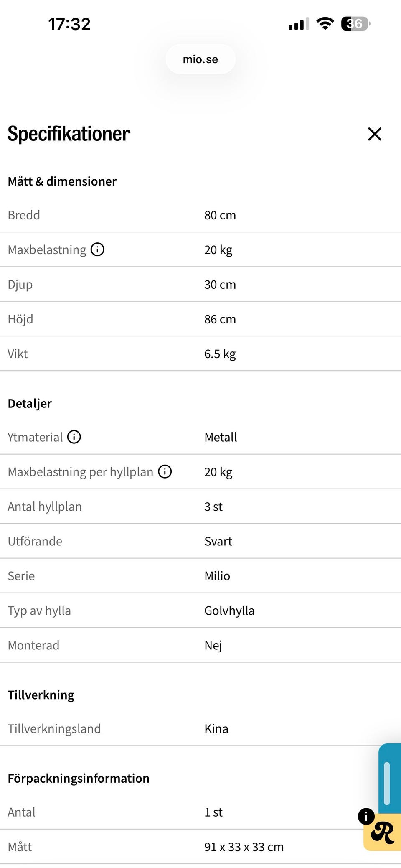The width and height of the screenshot is (401, 868).
Task: Tap the Detaljer section heading
Action: (30, 404)
